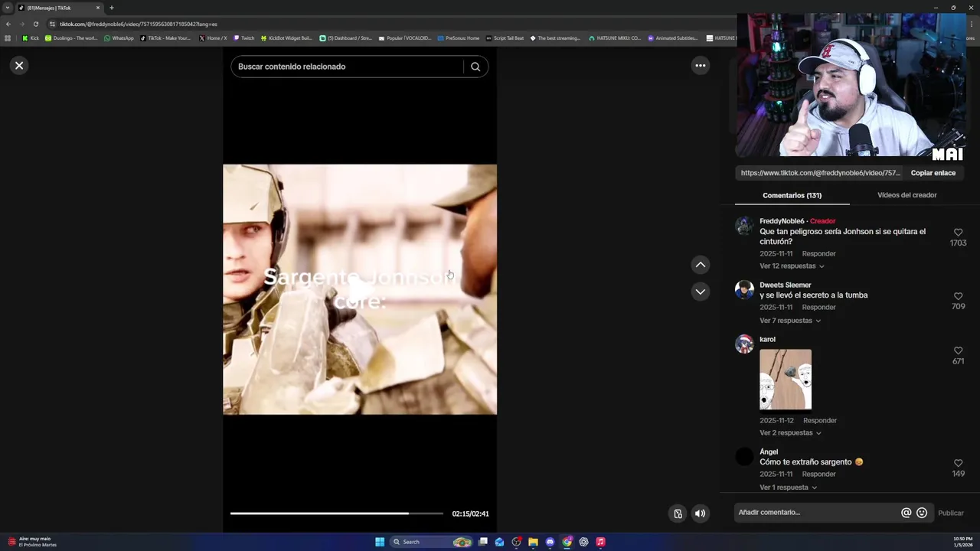Insert a mention with the @ icon
The height and width of the screenshot is (551, 980).
906,513
